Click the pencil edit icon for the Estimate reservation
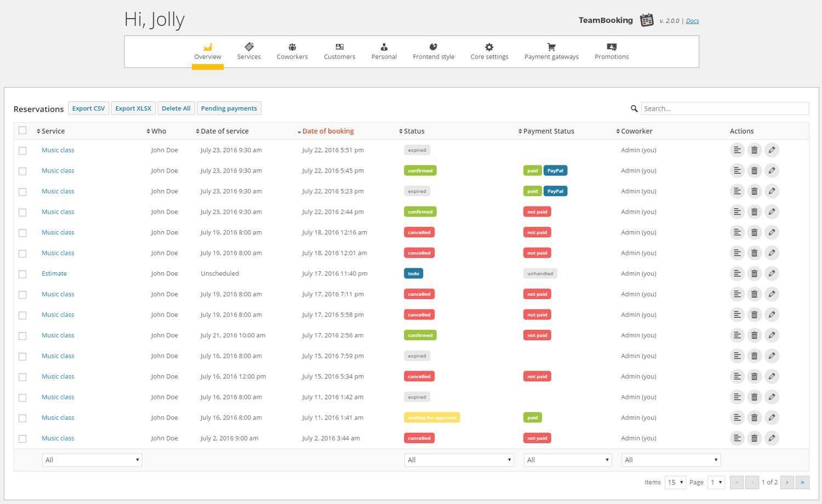The width and height of the screenshot is (822, 504). click(x=772, y=273)
